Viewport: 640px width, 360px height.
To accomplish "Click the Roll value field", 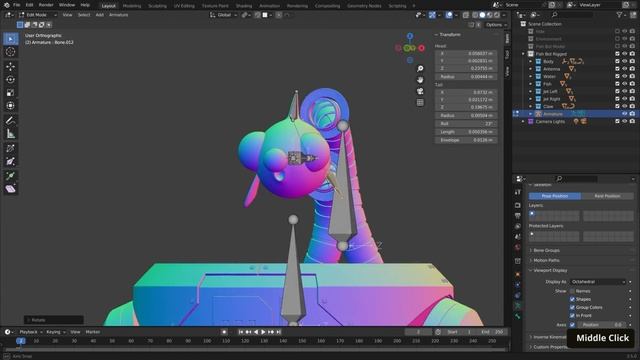I will point(466,124).
